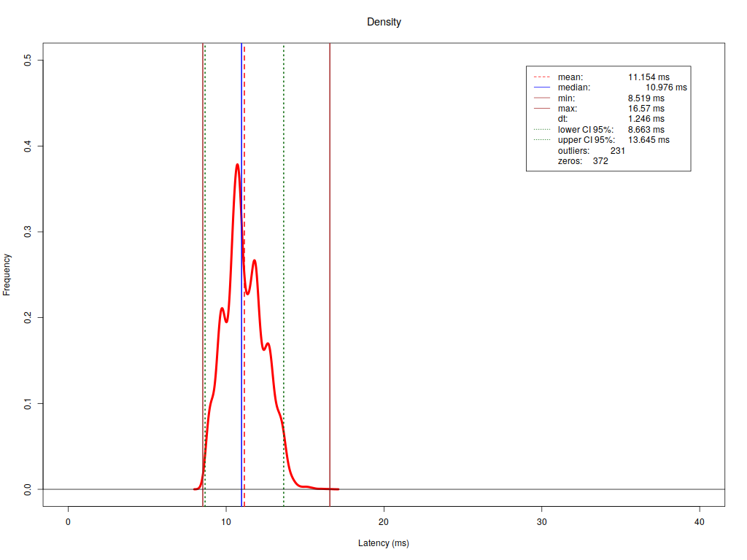Click the red dashed mean legend swatch

[x=541, y=77]
